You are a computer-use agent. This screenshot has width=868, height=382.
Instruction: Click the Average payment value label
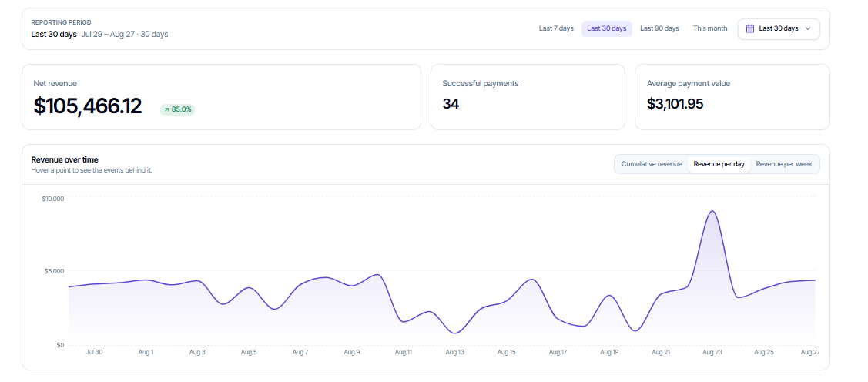pyautogui.click(x=688, y=84)
